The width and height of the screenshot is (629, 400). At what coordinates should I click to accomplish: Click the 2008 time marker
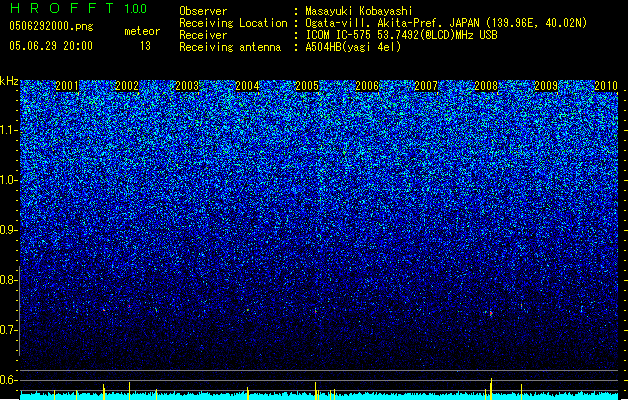point(486,86)
